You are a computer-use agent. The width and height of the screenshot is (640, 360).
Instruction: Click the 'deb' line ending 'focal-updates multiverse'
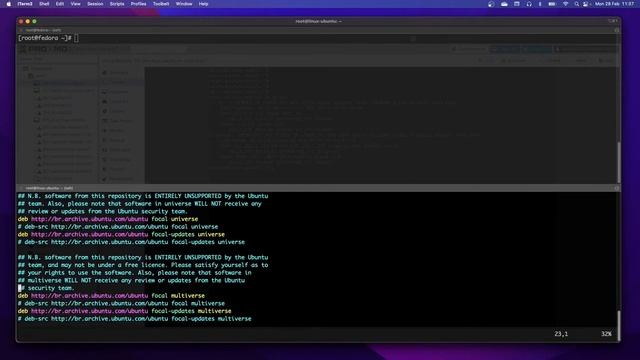124,311
